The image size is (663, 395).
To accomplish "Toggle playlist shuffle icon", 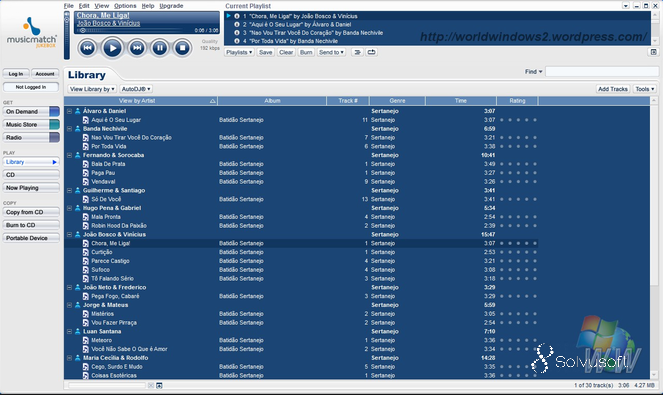I will (x=357, y=52).
